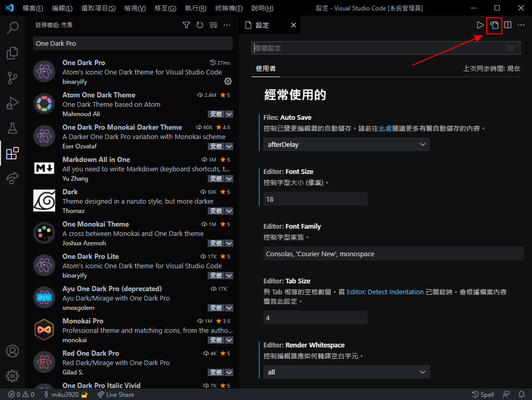Viewport: 532px width, 400px height.
Task: Close the 設定 editor tab
Action: tap(294, 25)
